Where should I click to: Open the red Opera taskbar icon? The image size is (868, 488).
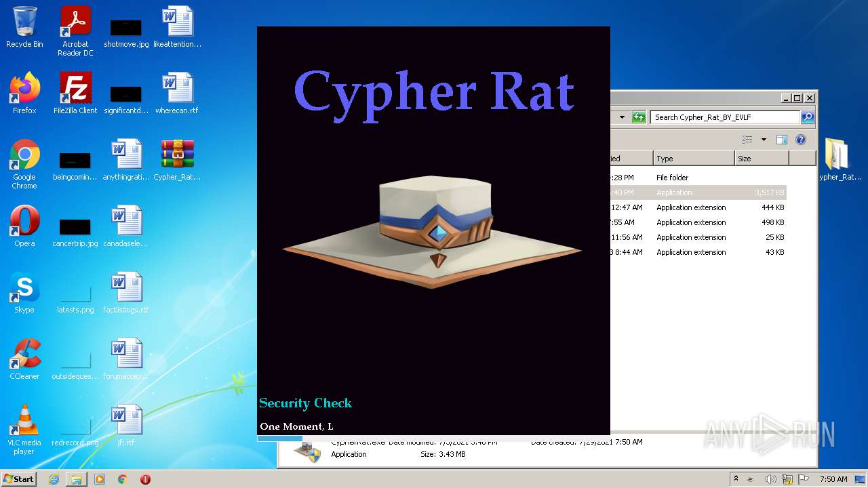click(145, 479)
